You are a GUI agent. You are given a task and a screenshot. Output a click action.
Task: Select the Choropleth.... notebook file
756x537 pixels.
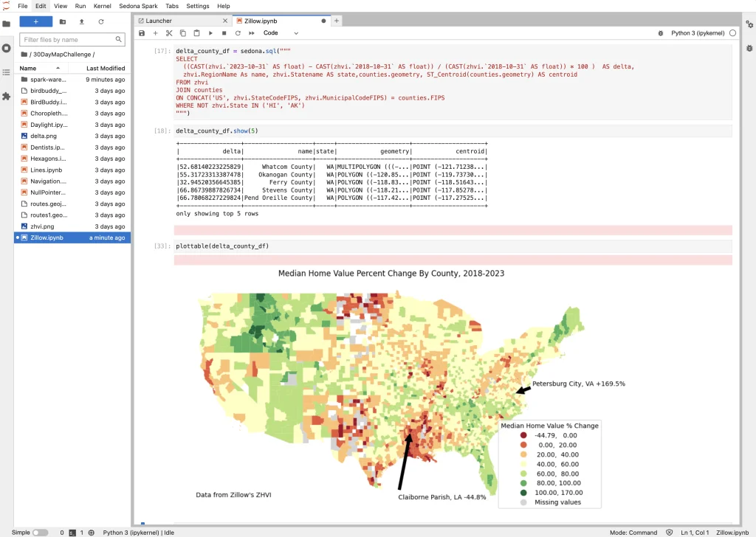pos(72,113)
